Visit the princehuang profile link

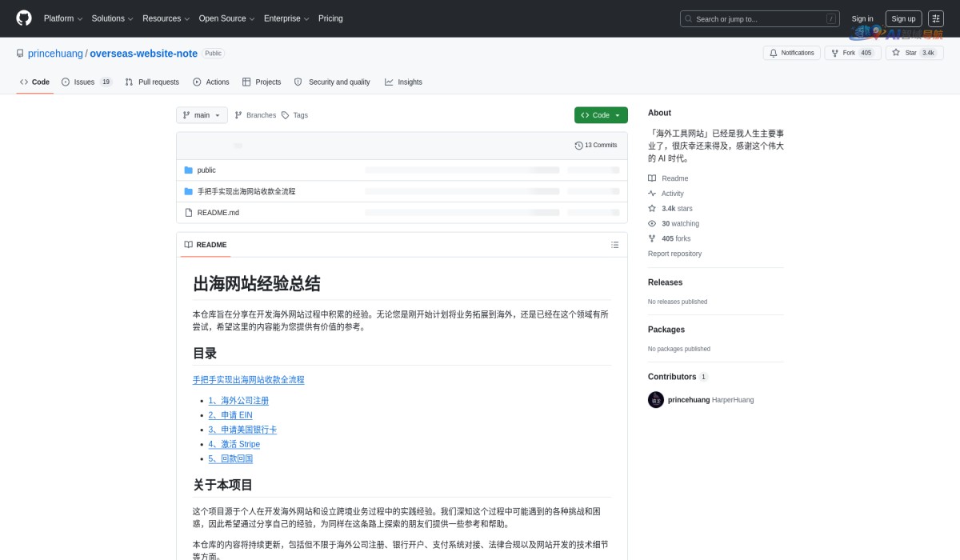tap(54, 53)
